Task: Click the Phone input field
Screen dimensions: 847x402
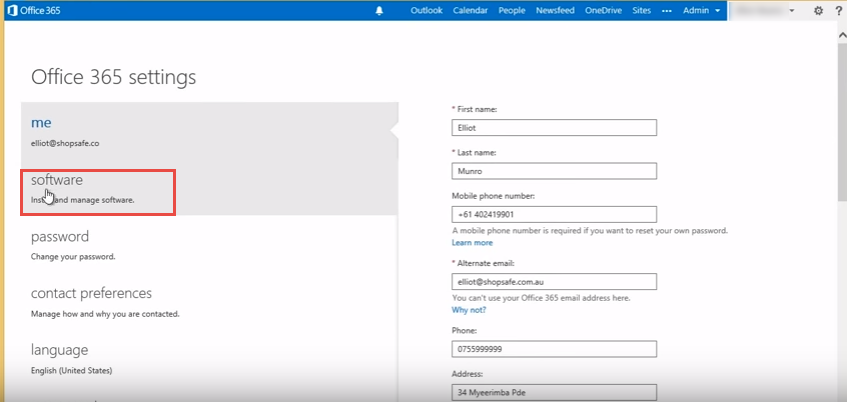Action: point(554,349)
